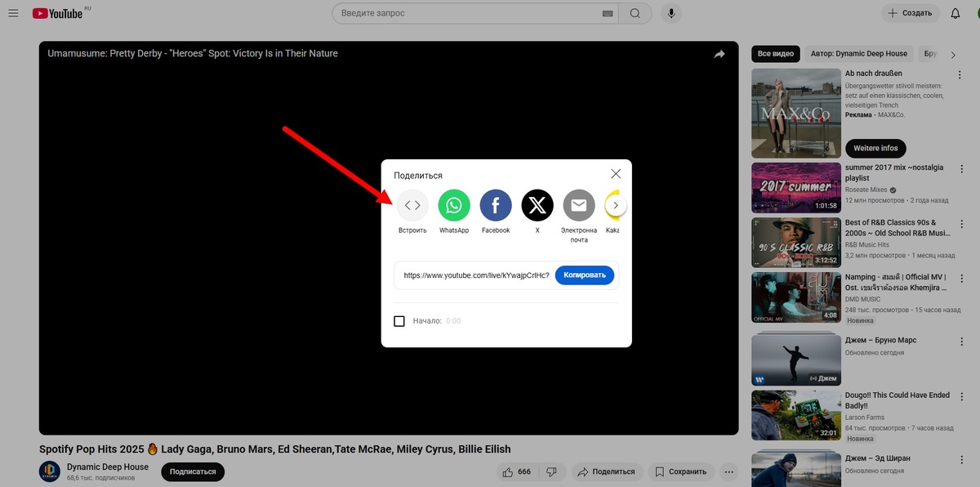980x487 pixels.
Task: Open menu for Best of R&B Classics video
Action: (960, 223)
